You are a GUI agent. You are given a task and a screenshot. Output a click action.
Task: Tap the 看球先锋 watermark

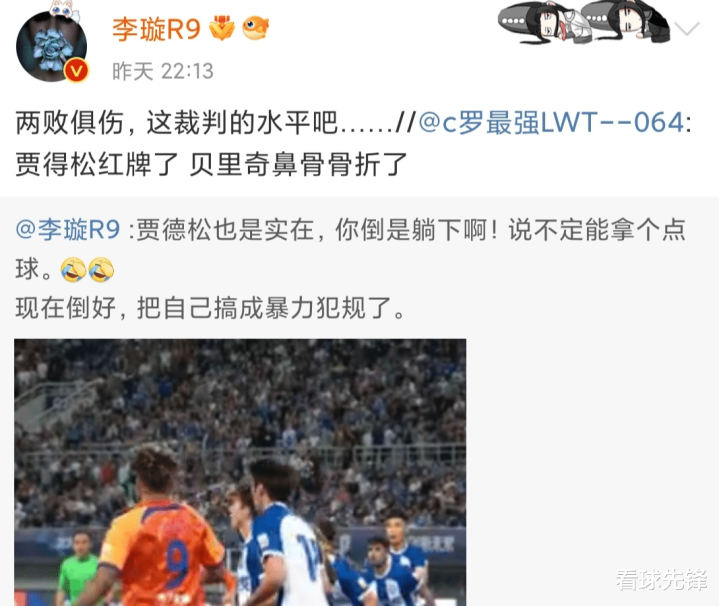662,579
